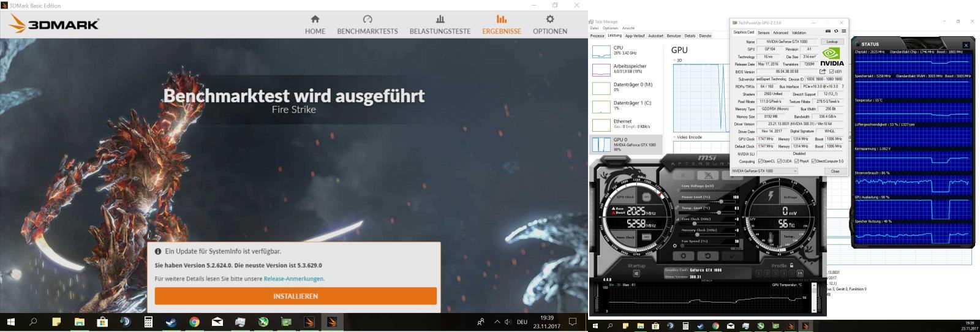Screen dimensions: 980x332
Task: Open Sticky Notes from the taskbar
Action: click(x=56, y=322)
